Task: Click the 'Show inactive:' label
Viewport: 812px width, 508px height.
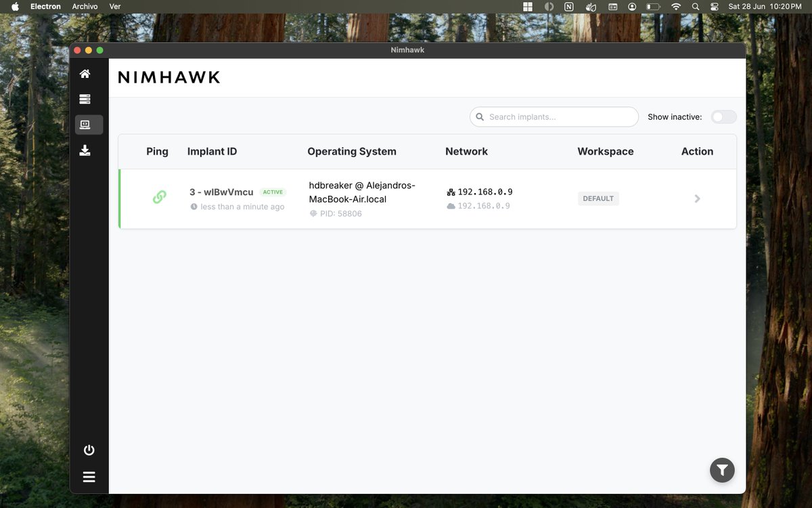Action: pyautogui.click(x=675, y=117)
